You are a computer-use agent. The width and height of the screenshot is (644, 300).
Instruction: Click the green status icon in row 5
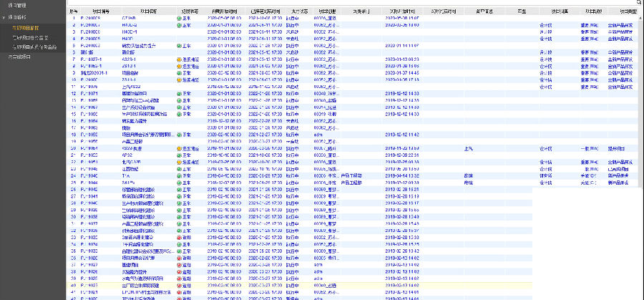pyautogui.click(x=179, y=45)
